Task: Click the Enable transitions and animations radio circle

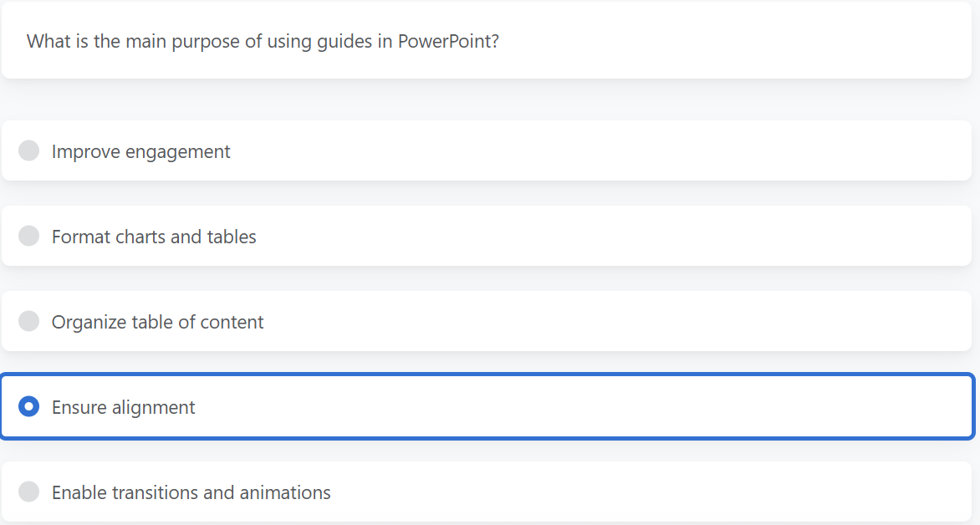Action: click(28, 492)
